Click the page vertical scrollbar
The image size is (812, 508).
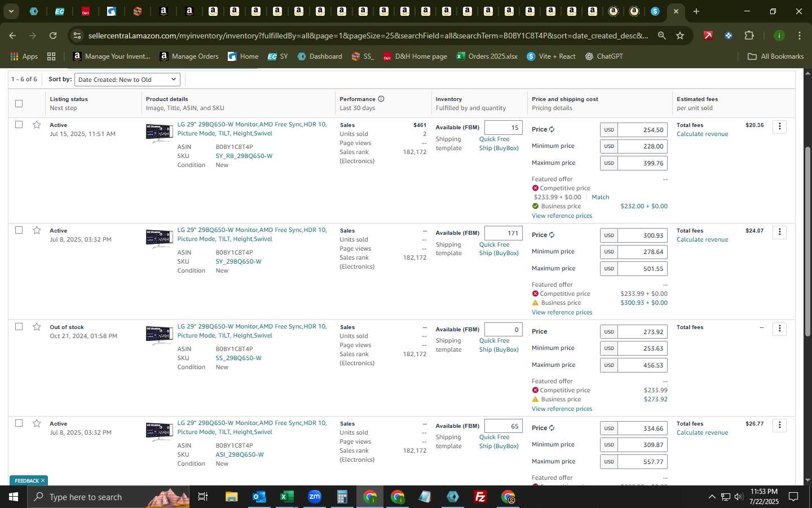click(x=807, y=243)
